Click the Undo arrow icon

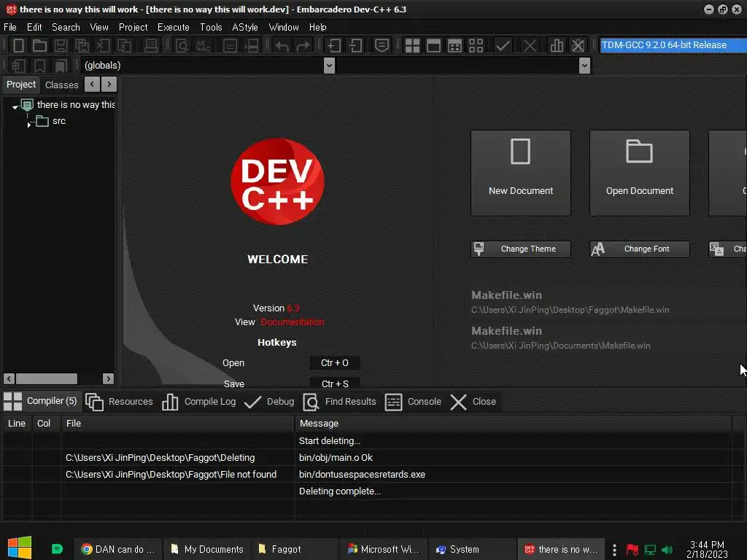point(282,46)
